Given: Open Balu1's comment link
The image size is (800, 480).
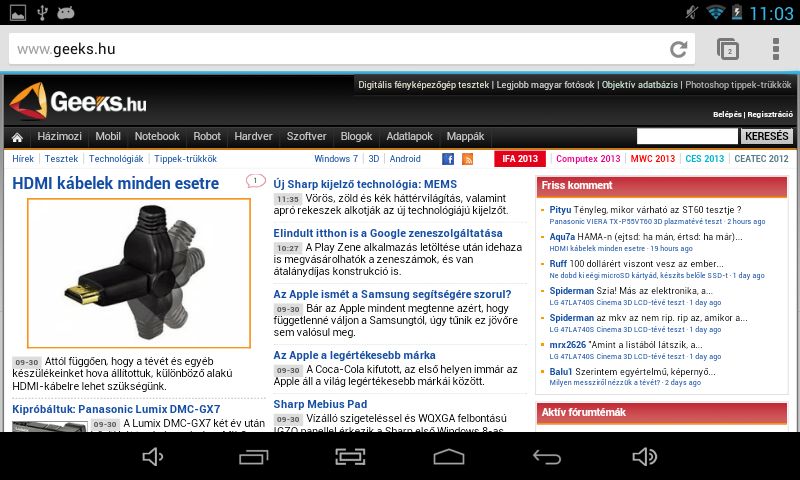Looking at the screenshot, I should [633, 372].
